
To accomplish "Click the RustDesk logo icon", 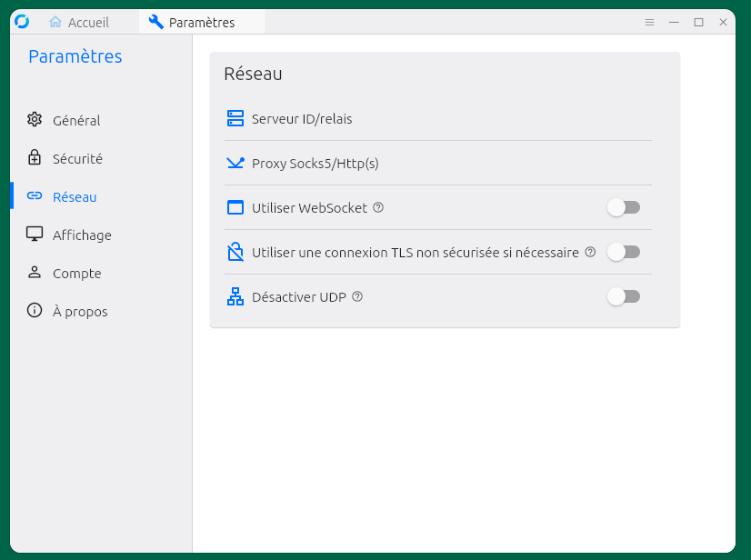I will click(22, 22).
